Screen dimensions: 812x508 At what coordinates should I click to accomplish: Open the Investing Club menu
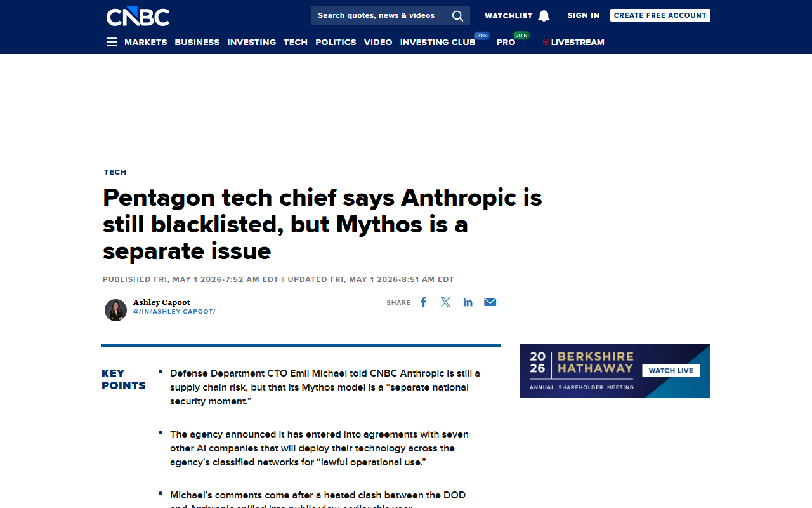438,42
